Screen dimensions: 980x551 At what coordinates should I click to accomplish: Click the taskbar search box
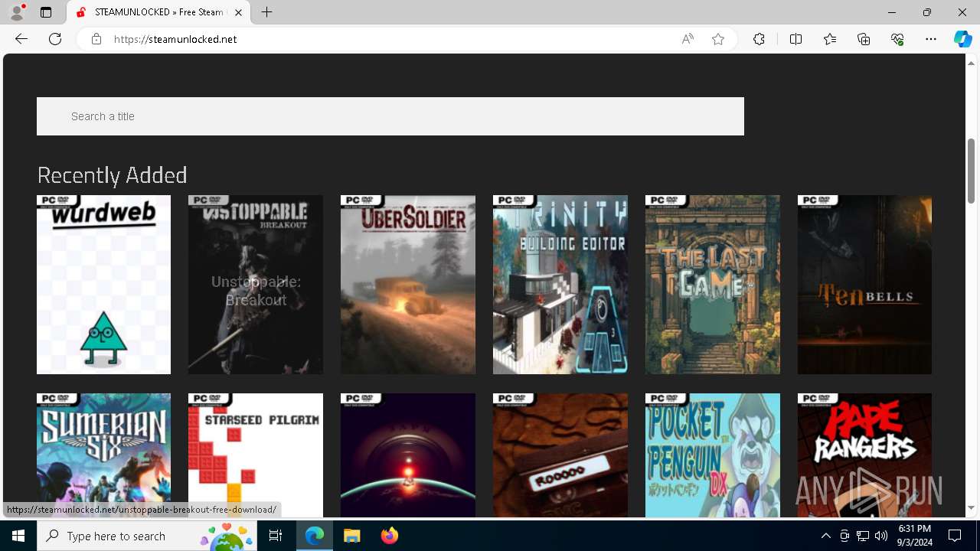coord(148,536)
